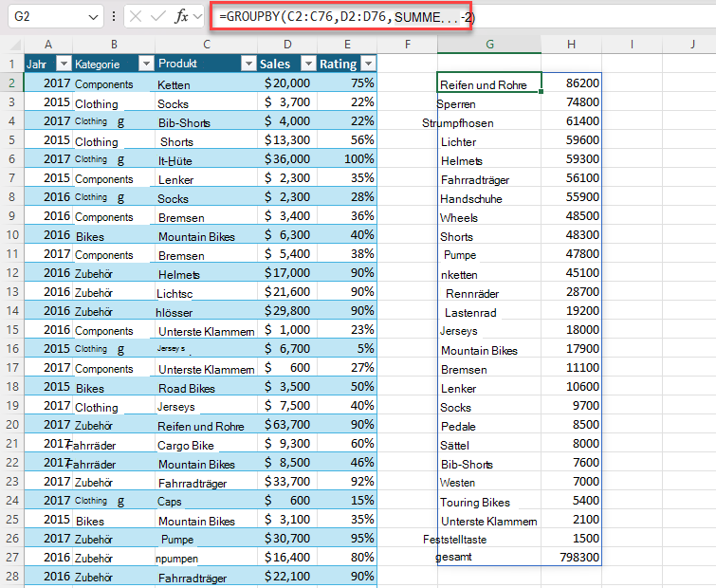716x588 pixels.
Task: Select row 10 header
Action: [x=12, y=234]
